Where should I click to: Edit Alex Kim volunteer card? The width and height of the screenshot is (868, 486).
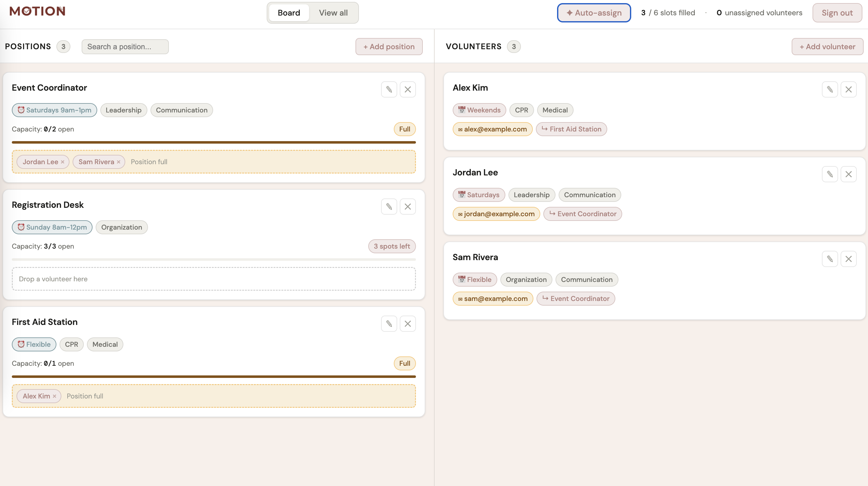pyautogui.click(x=830, y=89)
